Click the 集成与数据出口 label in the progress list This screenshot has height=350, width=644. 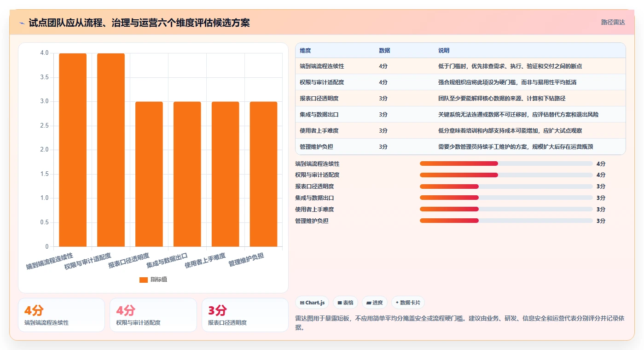[314, 198]
